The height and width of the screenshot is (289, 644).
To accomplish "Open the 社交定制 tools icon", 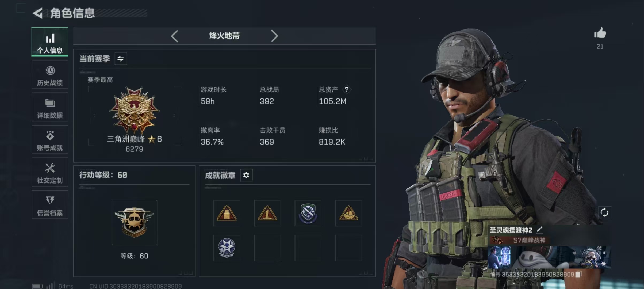I will [50, 172].
